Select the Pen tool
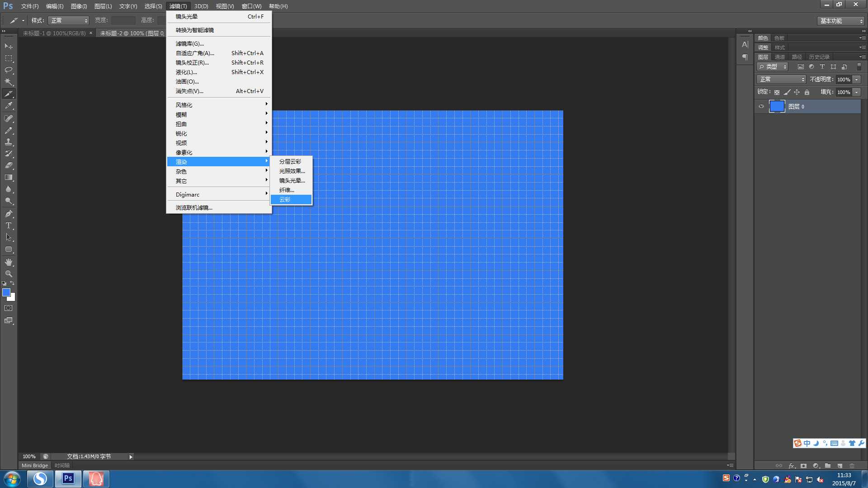This screenshot has width=868, height=488. pos(9,214)
